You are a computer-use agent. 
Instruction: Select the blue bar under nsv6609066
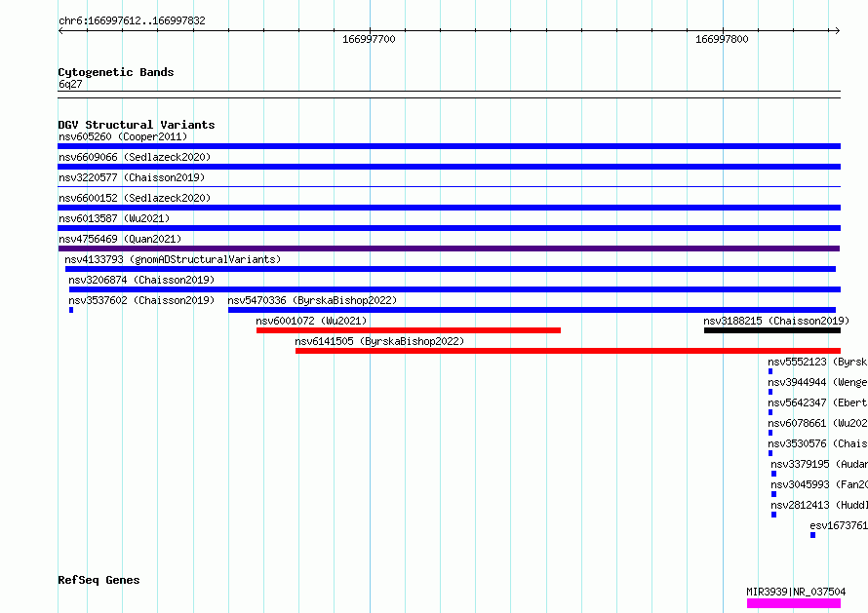point(449,167)
